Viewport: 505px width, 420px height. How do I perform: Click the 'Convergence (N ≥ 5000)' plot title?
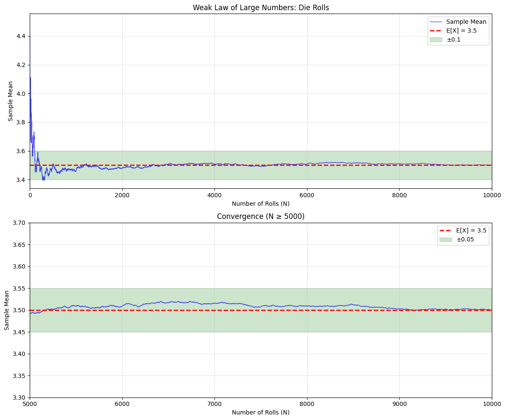click(261, 216)
